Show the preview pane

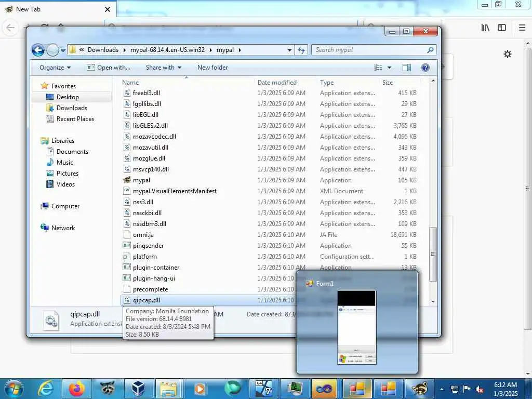406,68
